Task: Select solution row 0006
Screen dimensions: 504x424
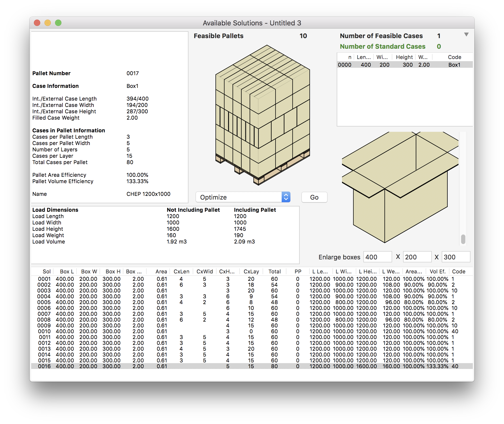Action: [x=252, y=308]
